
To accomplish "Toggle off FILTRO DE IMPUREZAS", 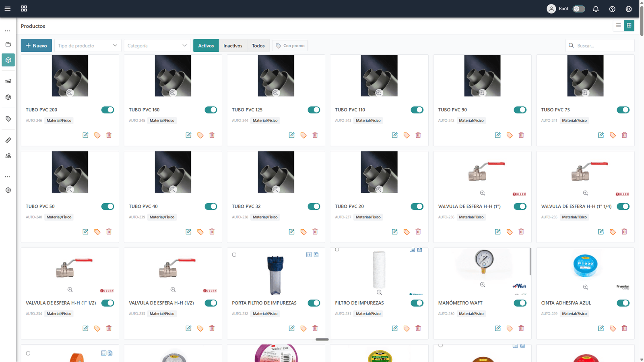I will (x=417, y=303).
